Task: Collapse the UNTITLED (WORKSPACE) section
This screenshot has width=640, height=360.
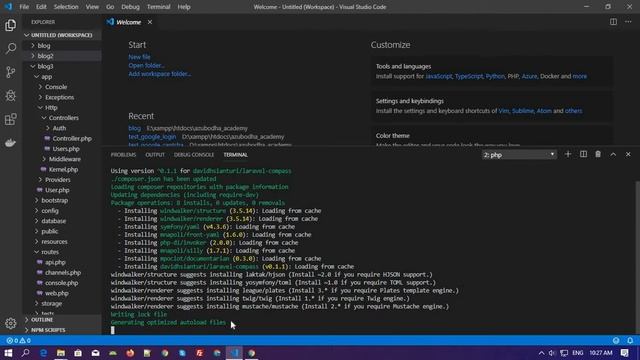Action: pyautogui.click(x=62, y=35)
